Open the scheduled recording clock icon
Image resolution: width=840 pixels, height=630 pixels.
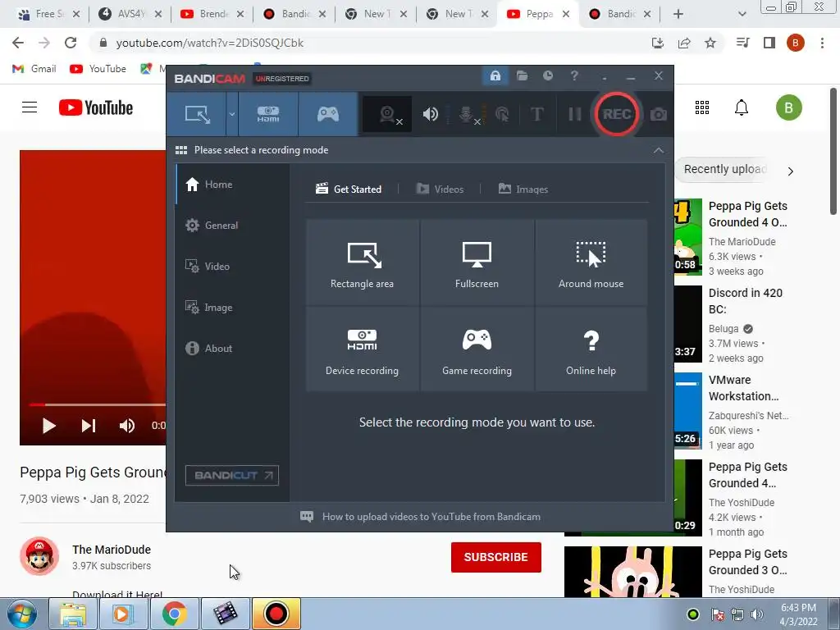coord(547,75)
